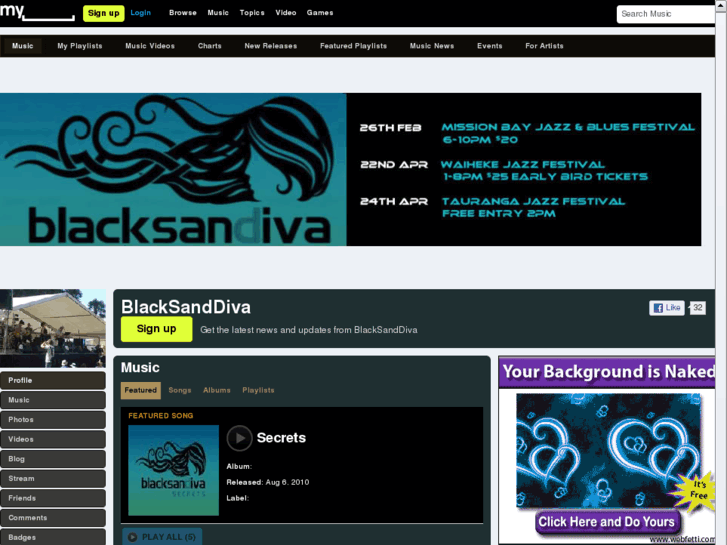Click the Facebook like count 32
The image size is (727, 545).
point(698,308)
